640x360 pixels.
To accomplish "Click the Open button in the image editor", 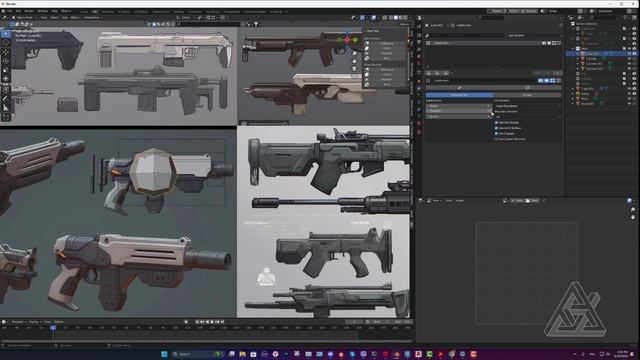I will (x=533, y=201).
